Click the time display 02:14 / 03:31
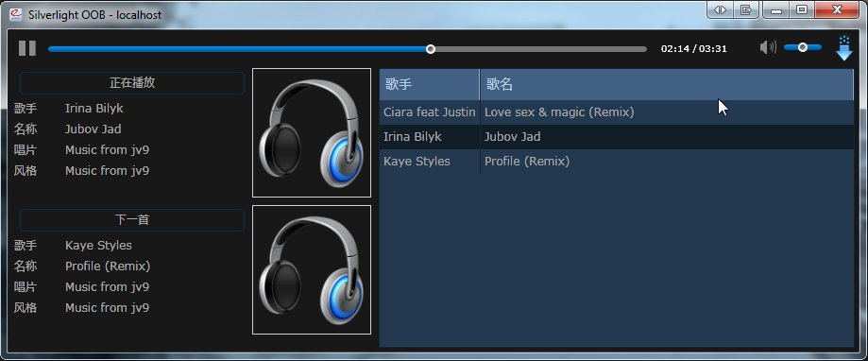The image size is (868, 361). click(x=693, y=49)
